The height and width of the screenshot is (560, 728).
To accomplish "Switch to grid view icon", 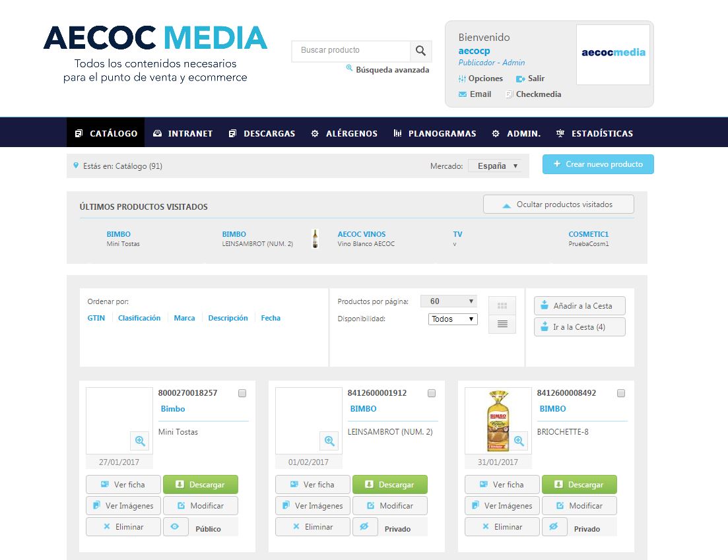I will pos(502,306).
